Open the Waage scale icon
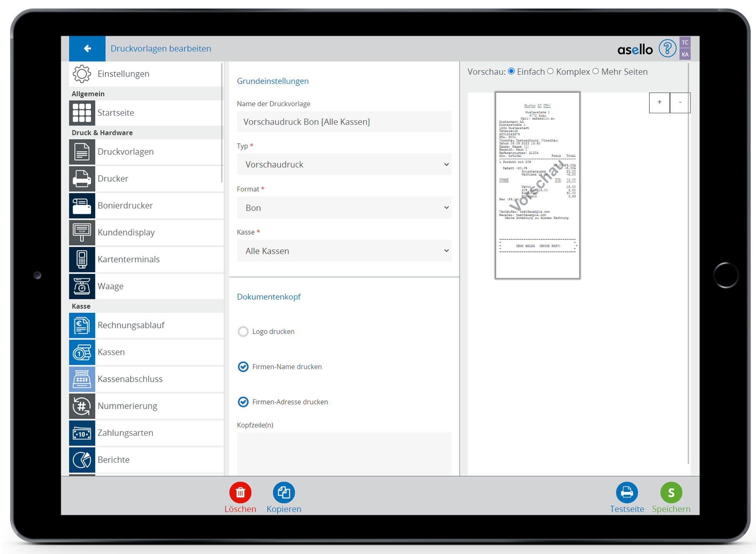Screen dimensions: 756x554 coord(82,286)
